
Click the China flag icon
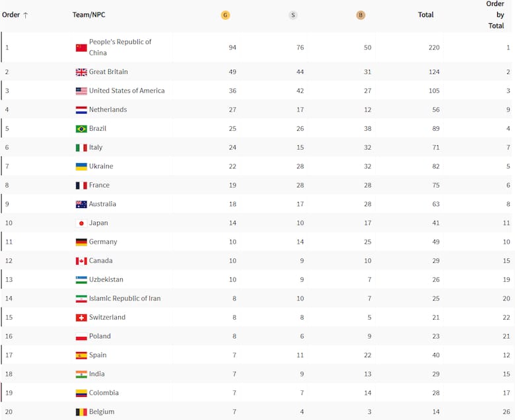[81, 48]
